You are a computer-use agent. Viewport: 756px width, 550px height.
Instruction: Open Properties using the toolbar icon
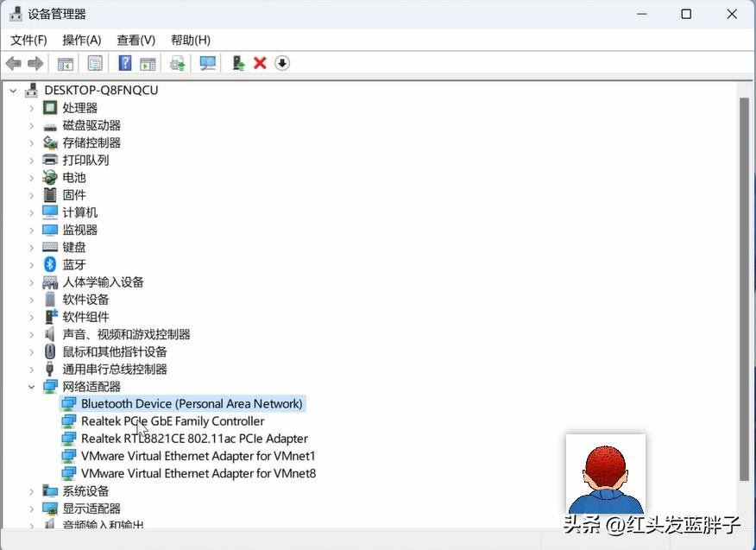pyautogui.click(x=95, y=62)
